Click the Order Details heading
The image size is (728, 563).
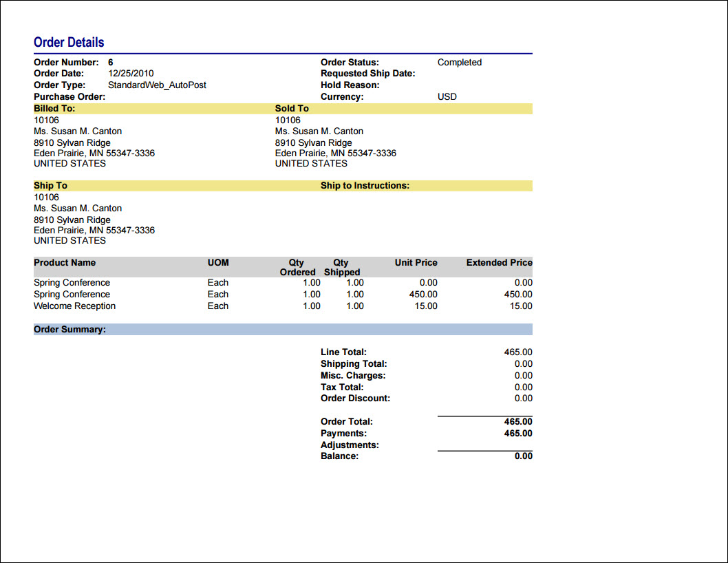pyautogui.click(x=69, y=42)
